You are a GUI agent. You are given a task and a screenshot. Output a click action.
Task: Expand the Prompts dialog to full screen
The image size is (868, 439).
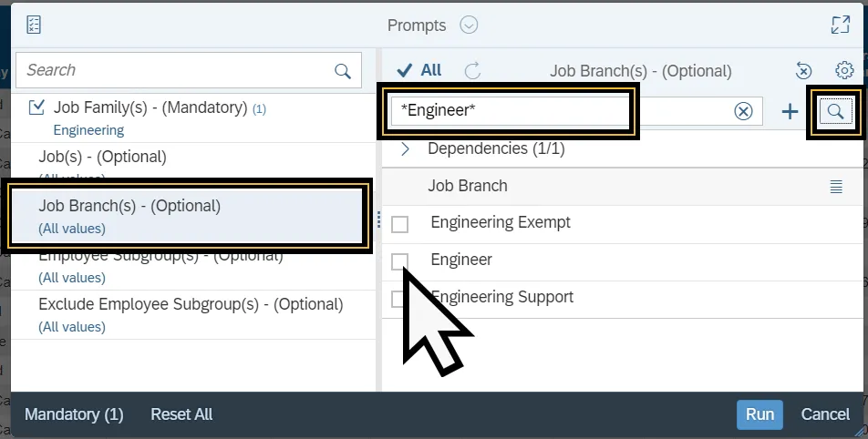[x=840, y=25]
